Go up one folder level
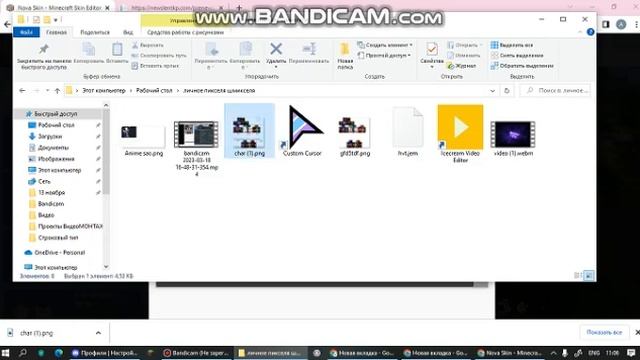The image size is (640, 360). 57,91
